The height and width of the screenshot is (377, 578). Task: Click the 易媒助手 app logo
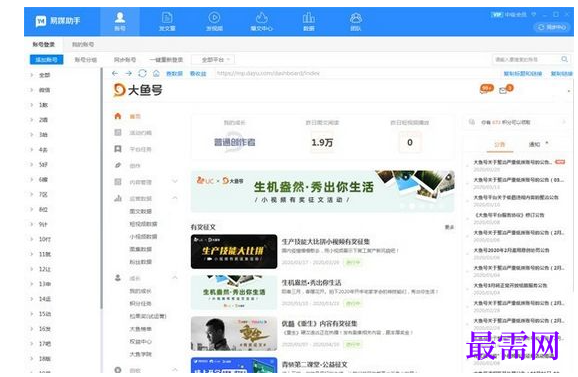pos(57,21)
